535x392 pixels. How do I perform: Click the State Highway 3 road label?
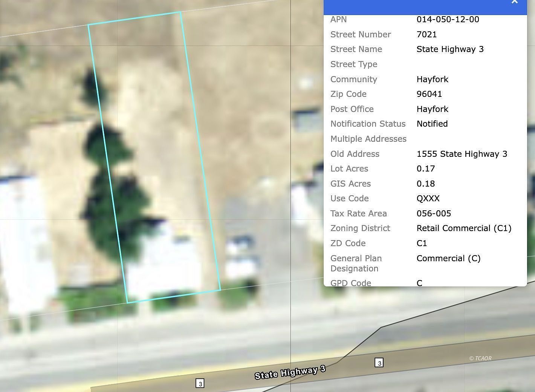290,372
